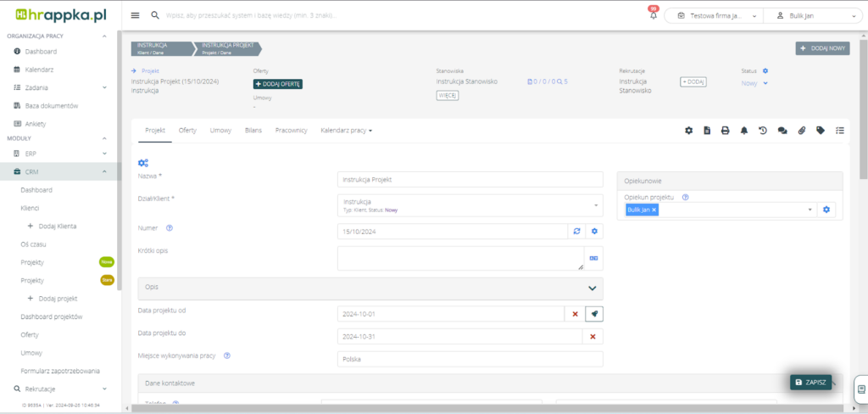Viewport: 868px width, 414px height.
Task: Click the ZAPISZ save button
Action: [810, 383]
